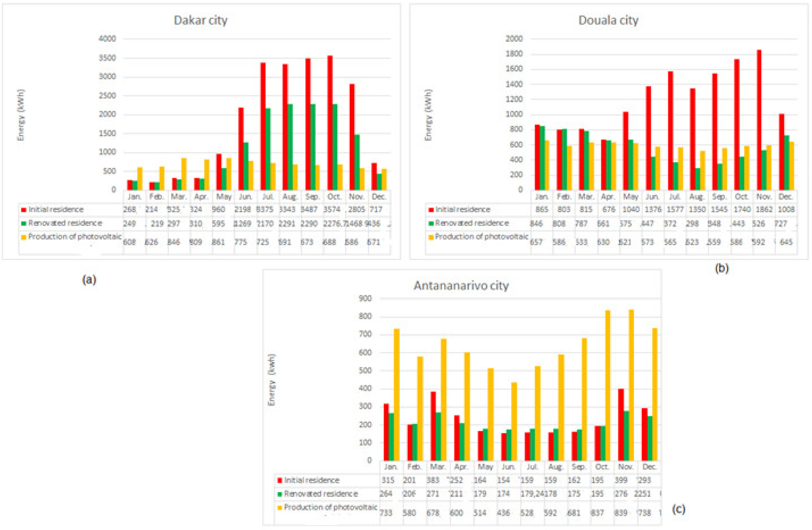Click the May month label in Antananarivo chart
Viewport: 812px width, 530px height.
pyautogui.click(x=486, y=467)
